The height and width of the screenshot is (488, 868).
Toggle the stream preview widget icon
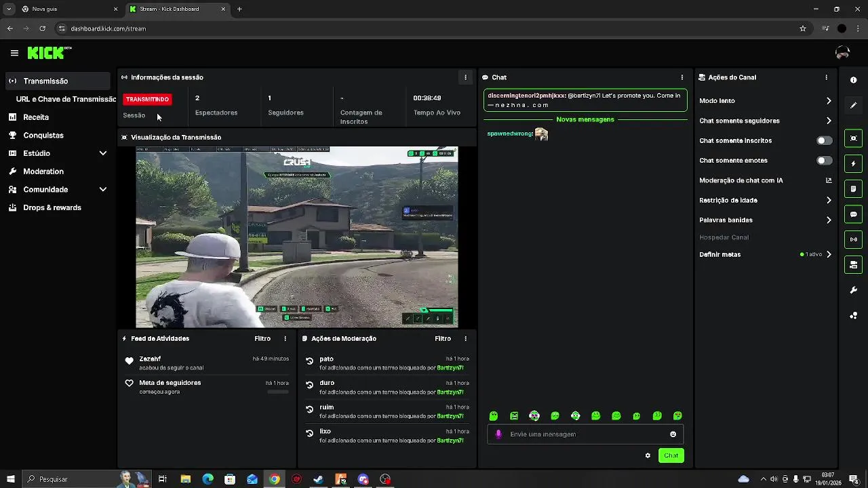(853, 138)
